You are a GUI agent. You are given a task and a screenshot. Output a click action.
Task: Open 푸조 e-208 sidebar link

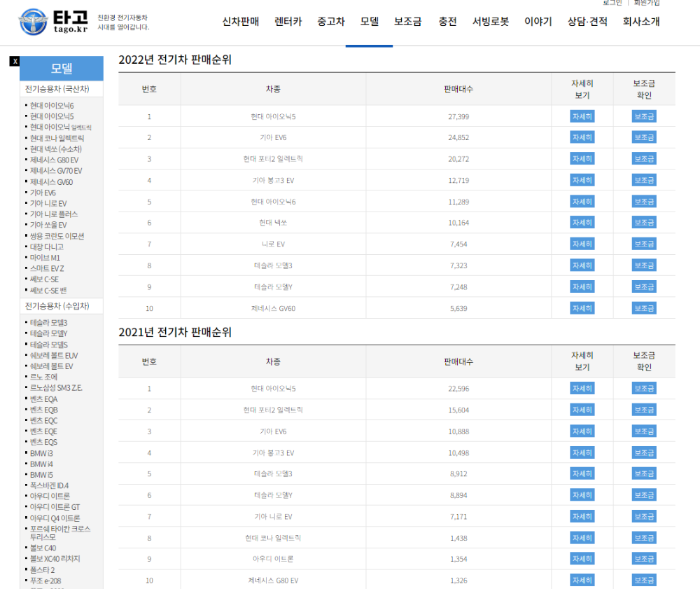(45, 581)
